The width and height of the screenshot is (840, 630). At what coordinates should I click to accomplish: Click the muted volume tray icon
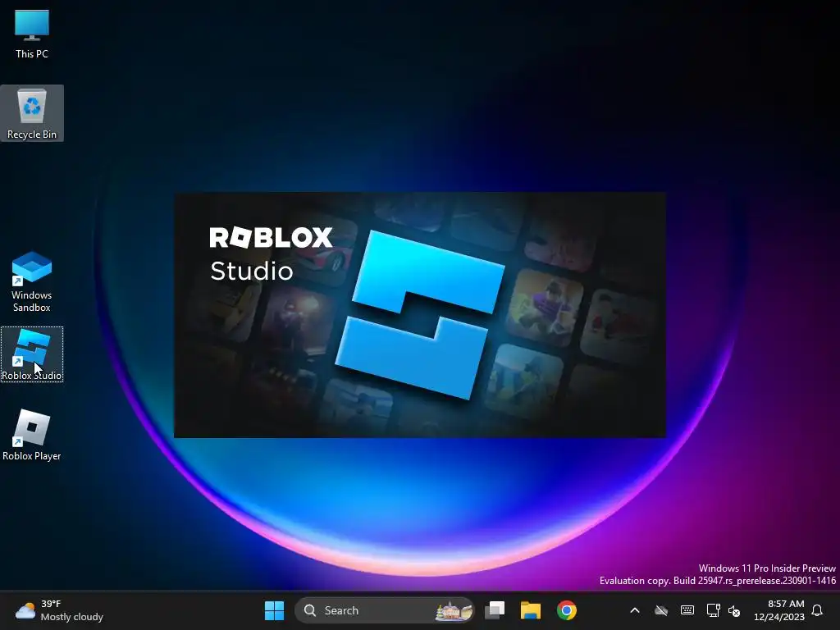734,610
